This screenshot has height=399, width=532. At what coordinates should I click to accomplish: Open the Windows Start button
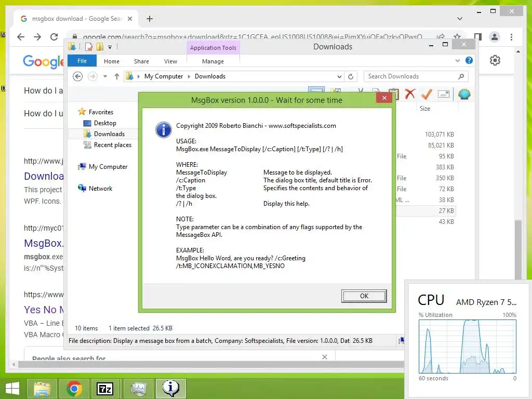pyautogui.click(x=12, y=389)
